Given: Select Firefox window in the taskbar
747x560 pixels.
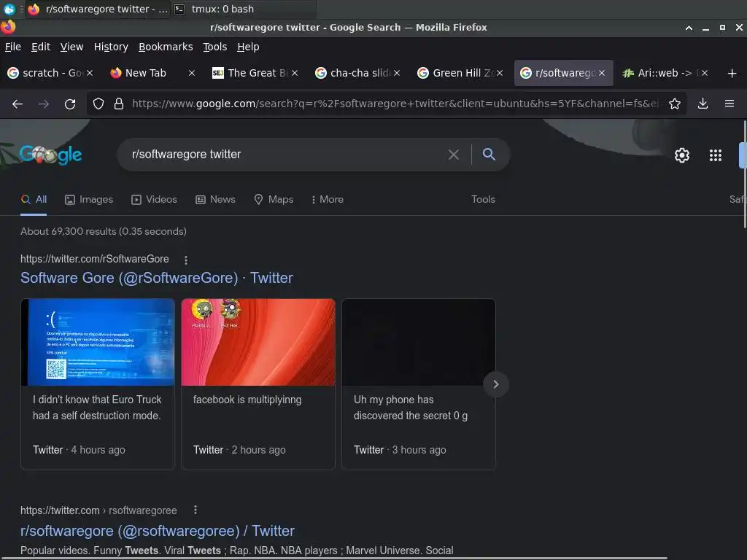Looking at the screenshot, I should pyautogui.click(x=98, y=9).
